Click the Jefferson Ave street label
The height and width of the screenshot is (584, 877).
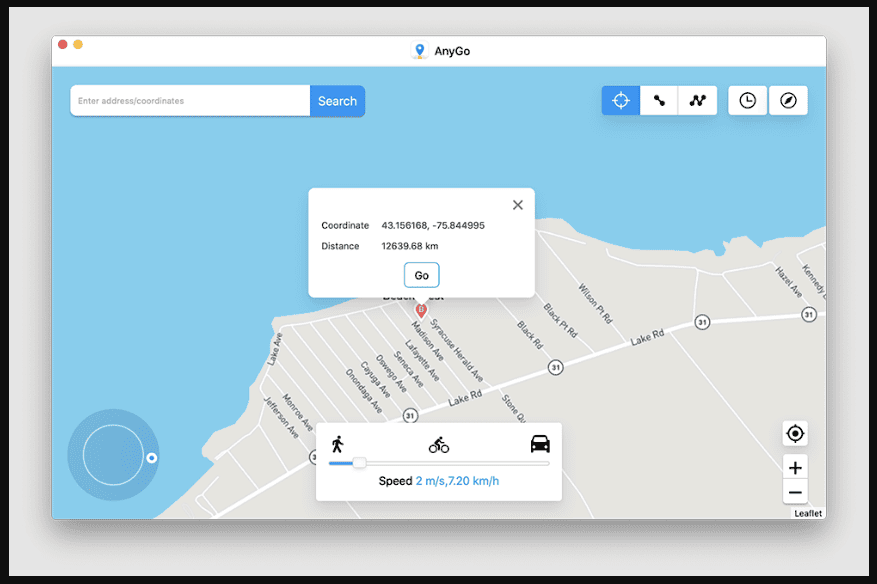281,417
